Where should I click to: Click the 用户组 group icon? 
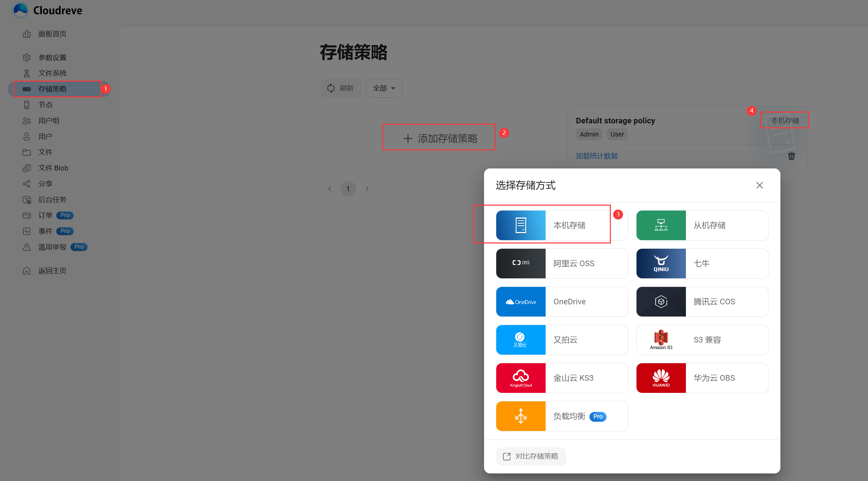pyautogui.click(x=27, y=120)
